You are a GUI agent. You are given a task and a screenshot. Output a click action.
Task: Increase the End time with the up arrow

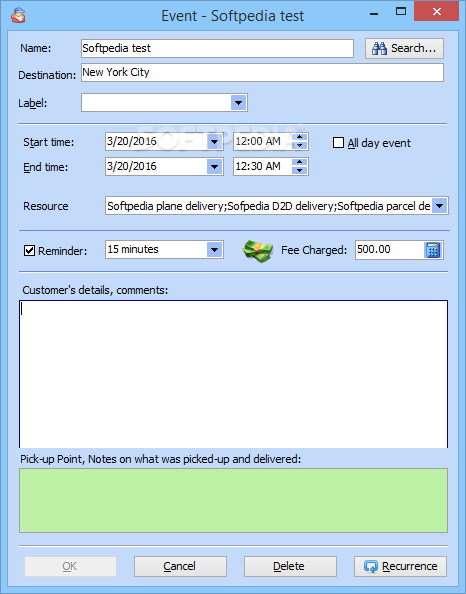pos(300,163)
